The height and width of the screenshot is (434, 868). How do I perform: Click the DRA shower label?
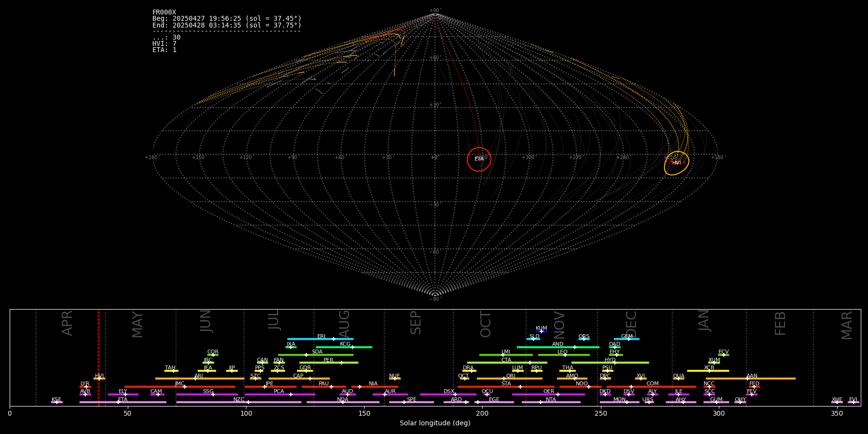coord(468,368)
